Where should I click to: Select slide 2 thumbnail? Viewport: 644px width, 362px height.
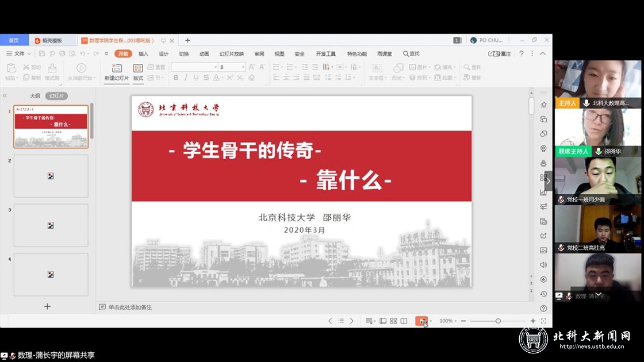51,176
